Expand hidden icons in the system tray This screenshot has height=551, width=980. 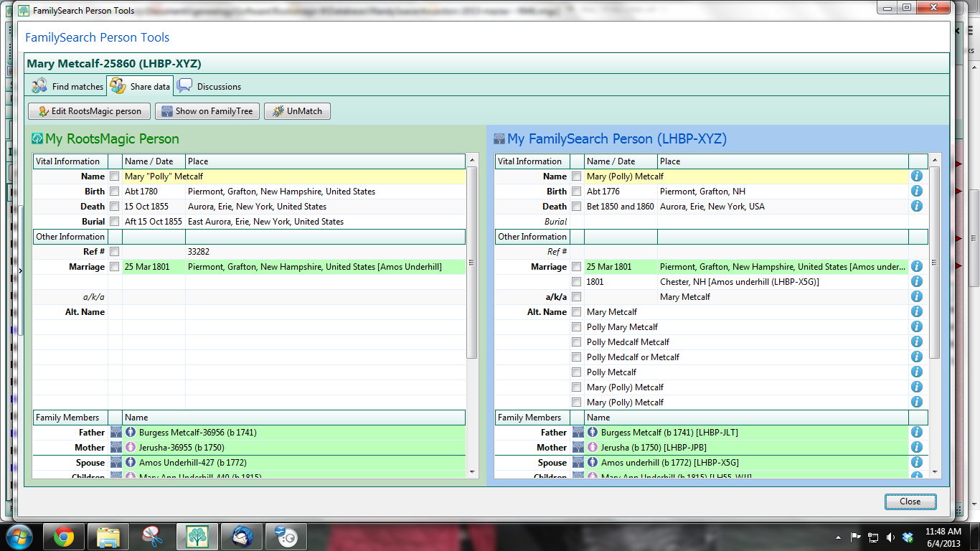tap(839, 536)
